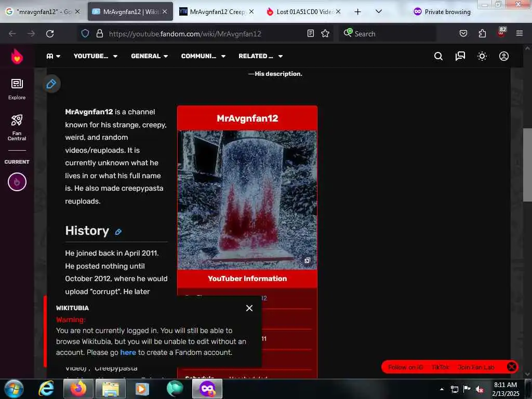This screenshot has width=532, height=399.
Task: Expand the wiki logo dropdown menu
Action: point(54,56)
